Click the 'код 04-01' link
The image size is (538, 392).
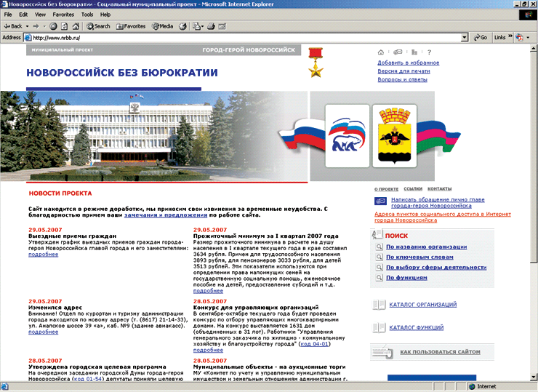pyautogui.click(x=314, y=344)
